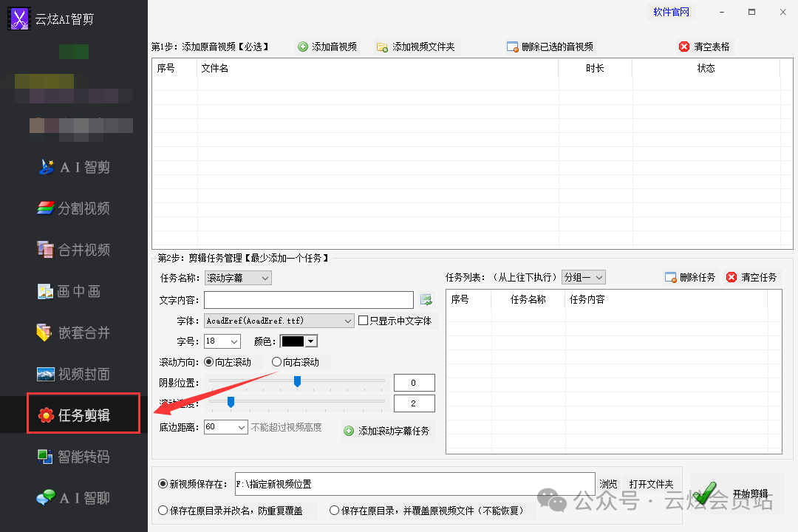Open the 智能转码 sidebar icon
The width and height of the screenshot is (798, 532).
coord(45,457)
